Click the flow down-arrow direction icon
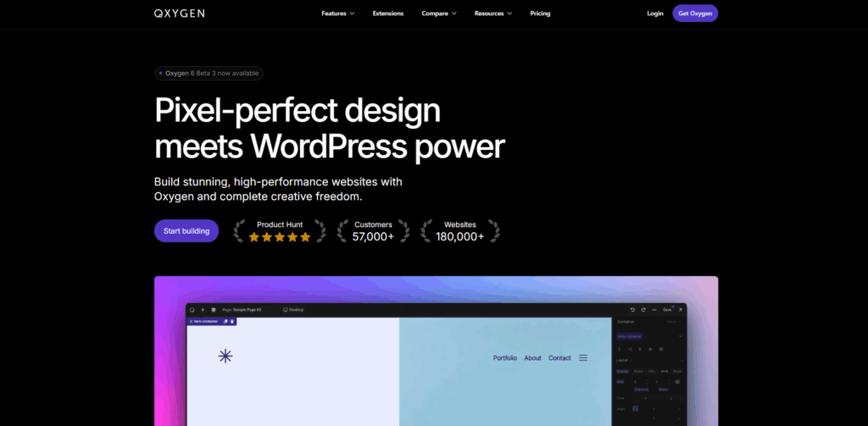This screenshot has width=868, height=426. 671,398
